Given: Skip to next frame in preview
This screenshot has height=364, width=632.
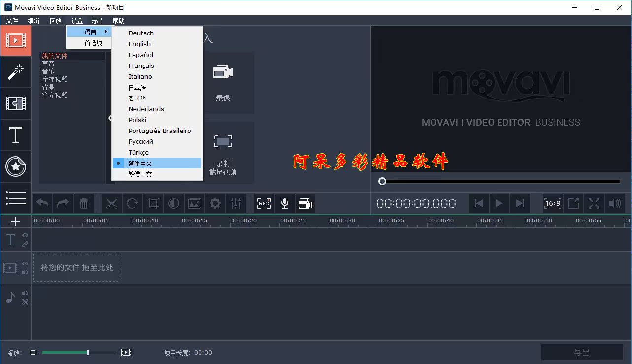Looking at the screenshot, I should pos(520,203).
